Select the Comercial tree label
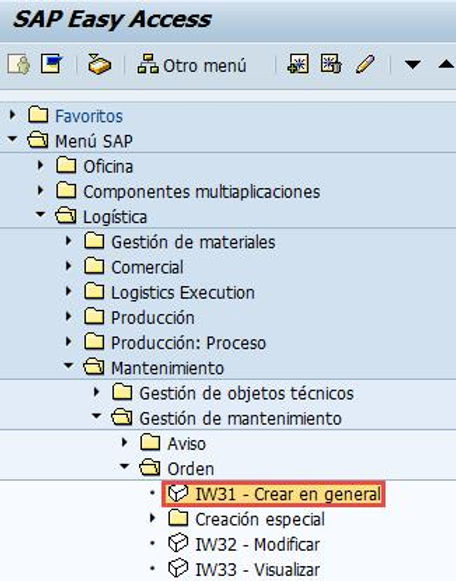456x581 pixels. [147, 267]
